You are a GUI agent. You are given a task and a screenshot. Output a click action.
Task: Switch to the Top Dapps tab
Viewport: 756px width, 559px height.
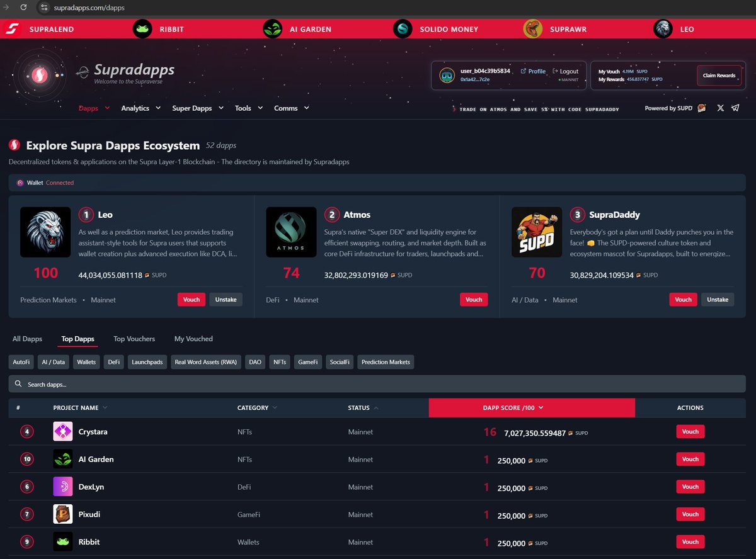(x=78, y=339)
